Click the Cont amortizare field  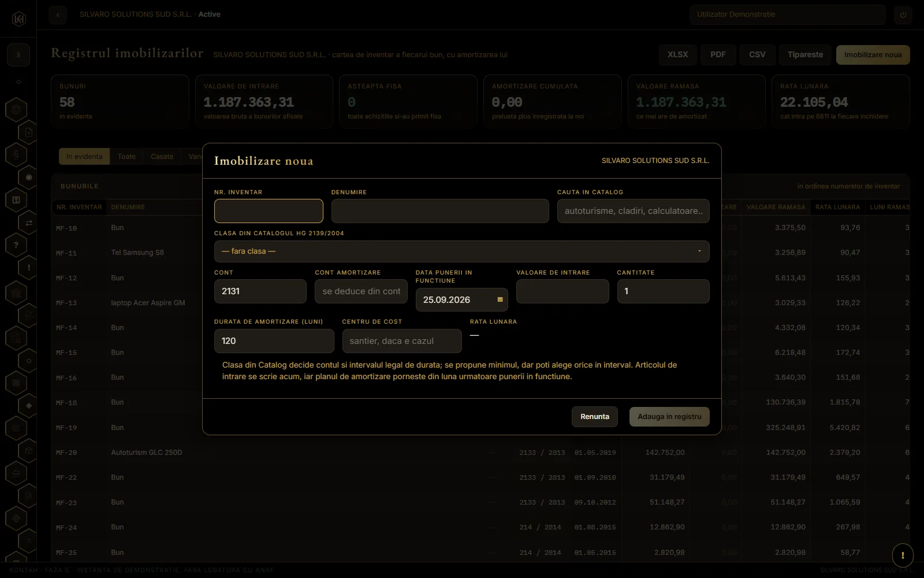point(362,291)
